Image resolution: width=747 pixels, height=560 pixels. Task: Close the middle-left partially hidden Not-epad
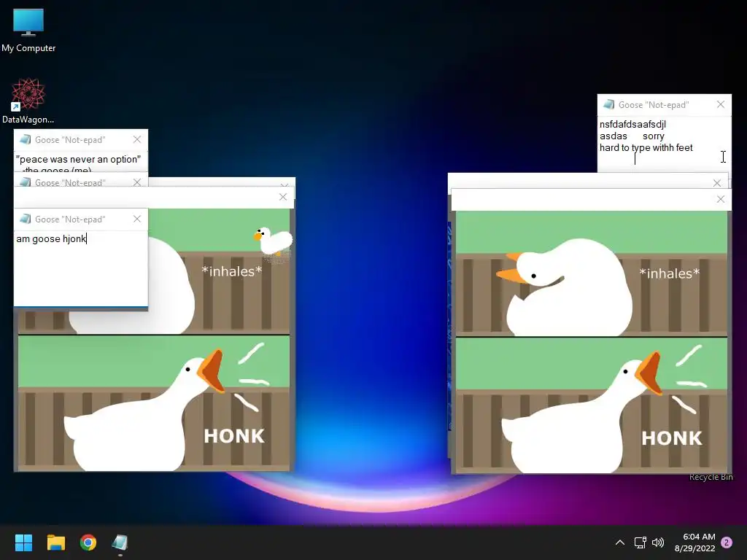tap(137, 182)
